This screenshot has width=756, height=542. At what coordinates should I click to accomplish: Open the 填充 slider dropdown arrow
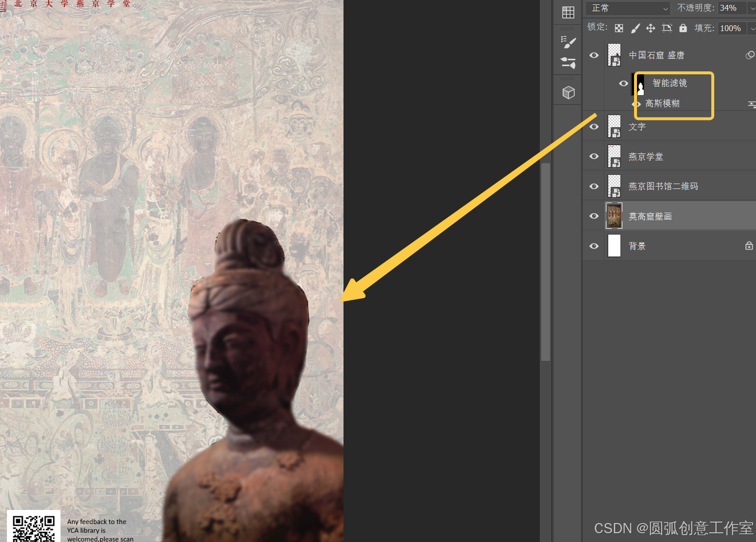coord(752,29)
